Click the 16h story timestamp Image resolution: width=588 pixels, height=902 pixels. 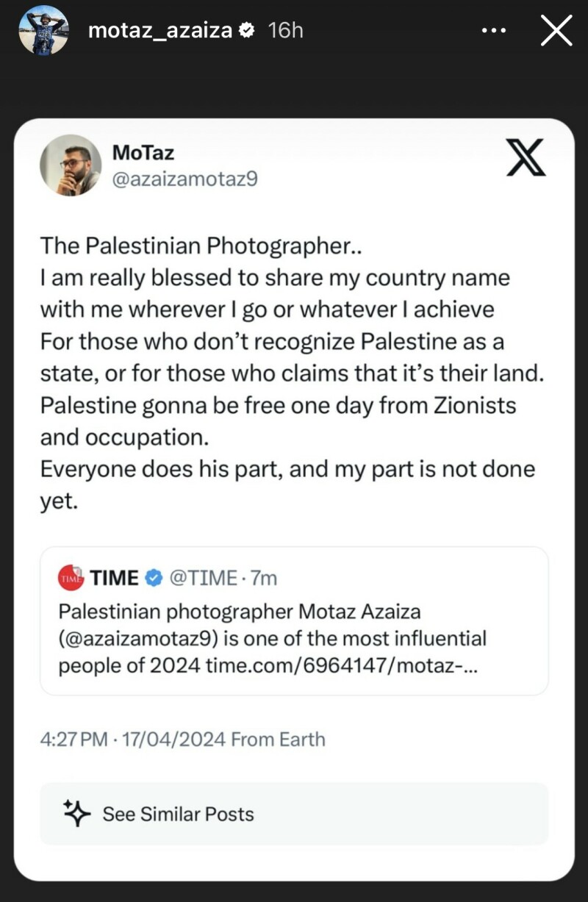click(x=285, y=30)
